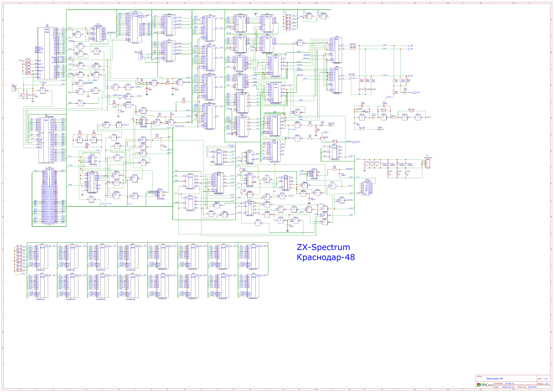554x392 pixels.
Task: Click the Date 2020-10-12 field
Action: click(x=508, y=387)
